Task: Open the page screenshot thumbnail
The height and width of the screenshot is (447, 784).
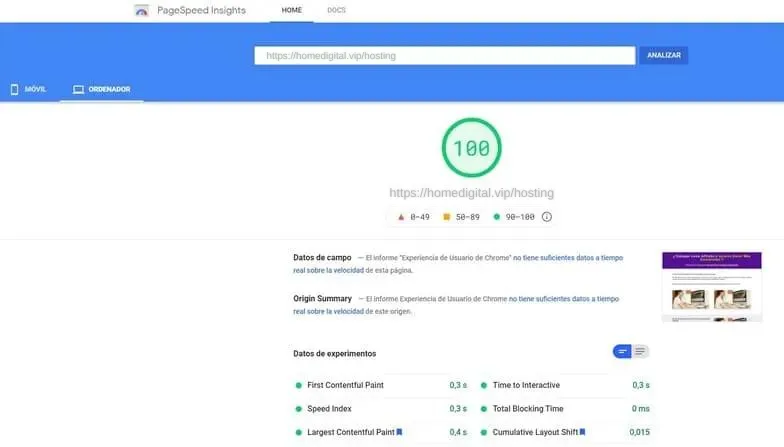Action: [x=712, y=287]
